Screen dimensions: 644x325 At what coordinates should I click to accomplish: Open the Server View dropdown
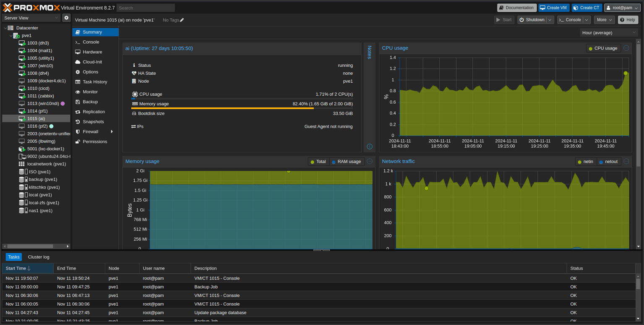coord(31,18)
